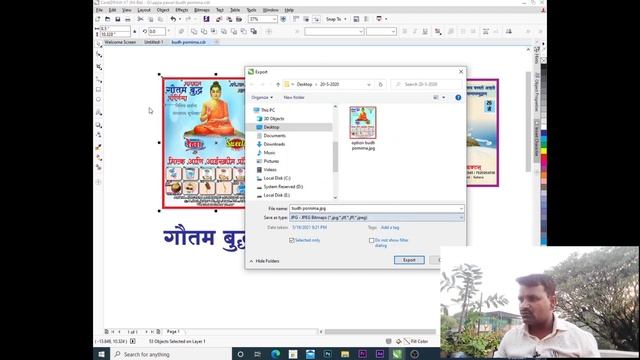
Task: Click the Print icon in toolbar
Action: [x=128, y=19]
